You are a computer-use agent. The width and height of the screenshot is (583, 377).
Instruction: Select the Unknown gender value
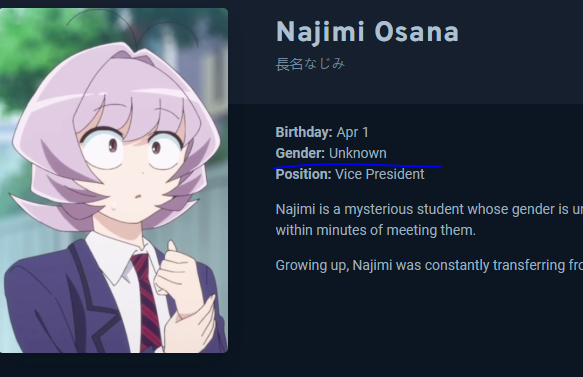[x=358, y=153]
